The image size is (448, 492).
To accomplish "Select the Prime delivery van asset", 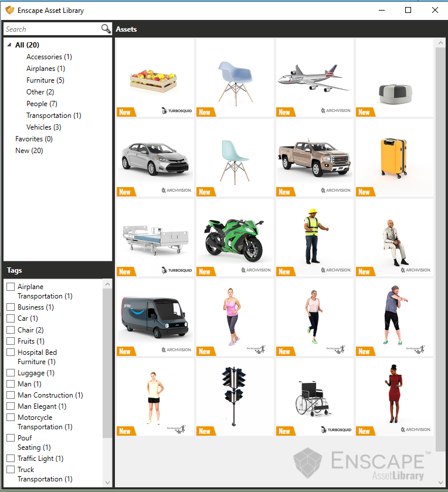I will click(155, 317).
